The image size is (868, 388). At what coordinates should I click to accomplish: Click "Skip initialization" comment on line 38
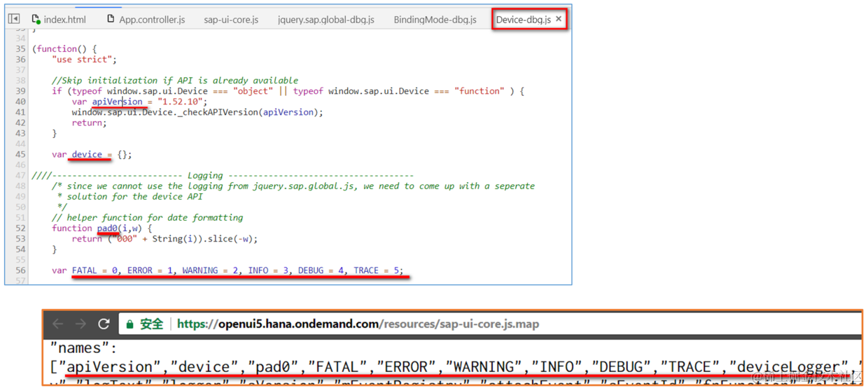point(175,81)
